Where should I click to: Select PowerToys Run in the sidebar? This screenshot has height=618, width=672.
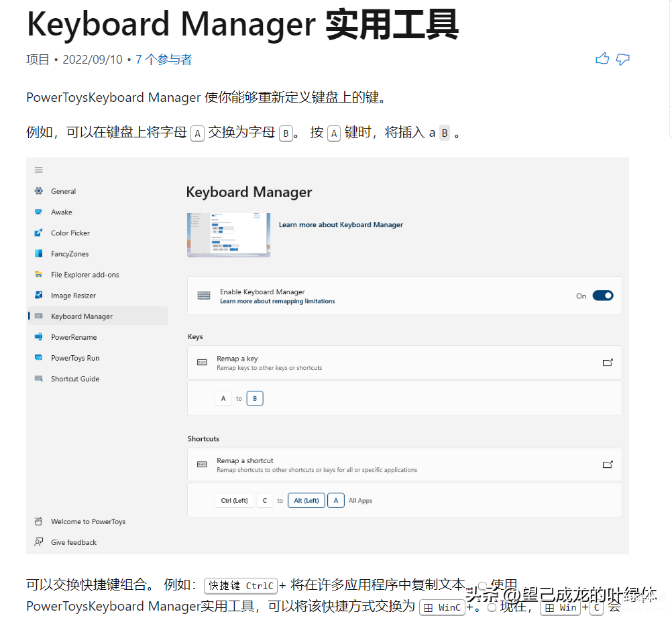click(x=75, y=358)
